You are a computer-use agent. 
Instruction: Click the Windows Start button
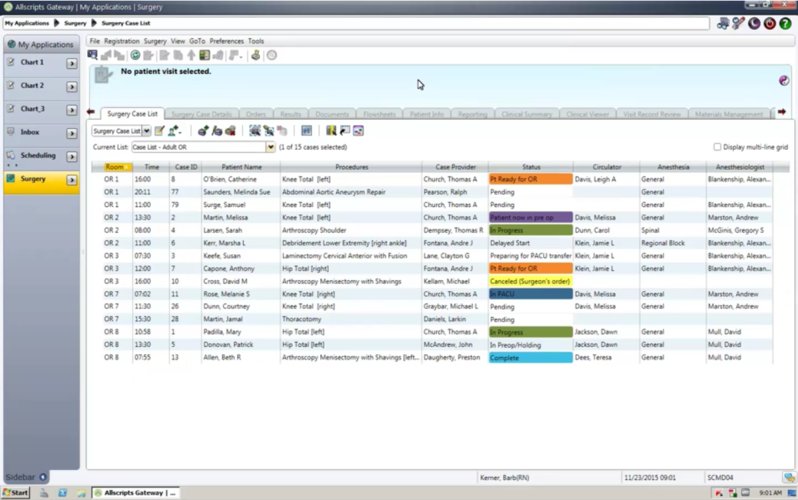click(x=15, y=493)
